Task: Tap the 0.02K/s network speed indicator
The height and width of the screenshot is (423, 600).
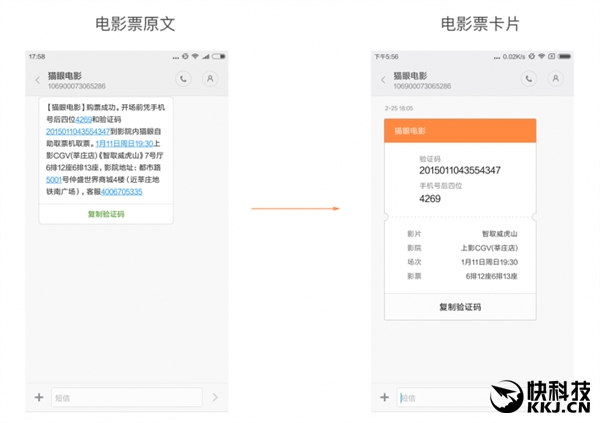Action: click(x=514, y=57)
